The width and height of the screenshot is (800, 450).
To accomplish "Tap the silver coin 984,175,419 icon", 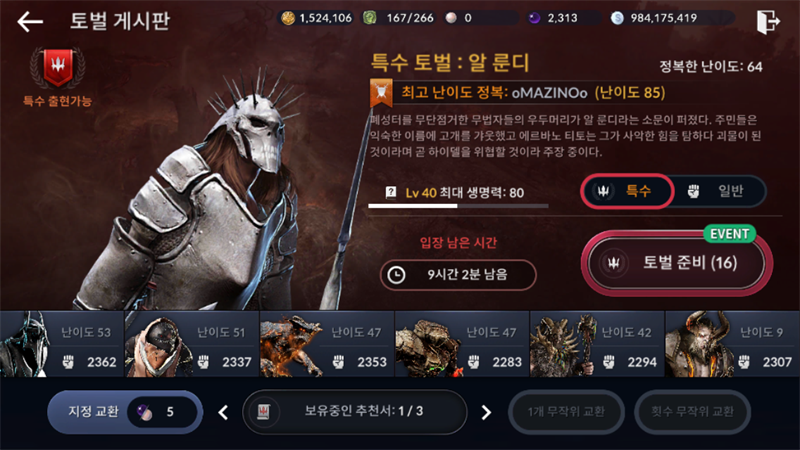I will [617, 18].
